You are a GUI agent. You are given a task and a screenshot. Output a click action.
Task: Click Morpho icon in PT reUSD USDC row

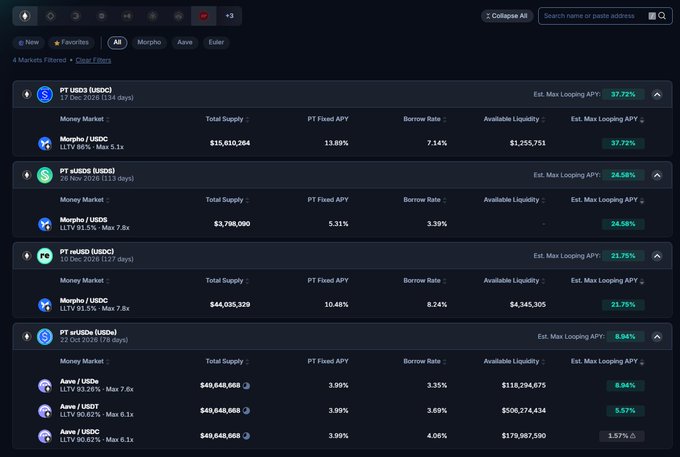[x=45, y=305]
